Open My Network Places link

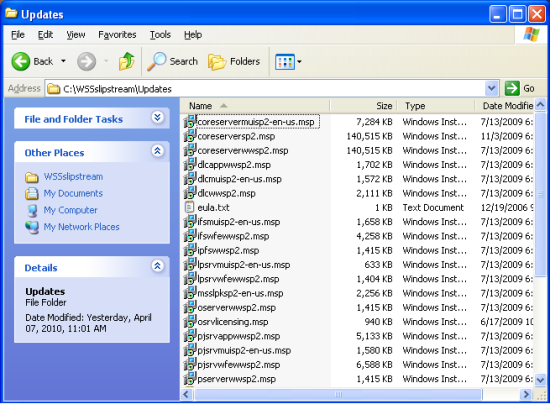tap(81, 227)
